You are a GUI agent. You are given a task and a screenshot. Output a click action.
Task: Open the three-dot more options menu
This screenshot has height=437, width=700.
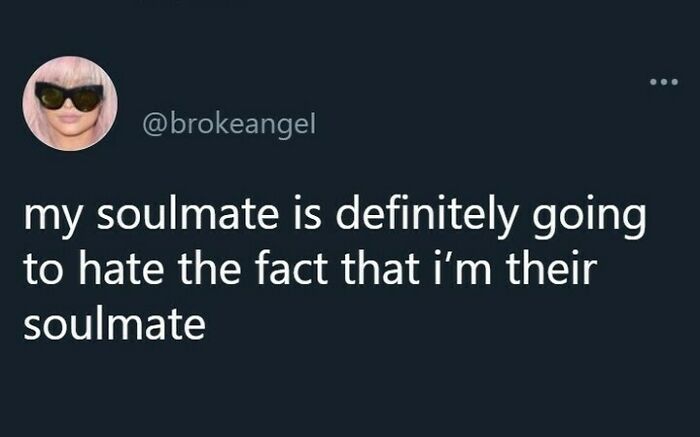tap(664, 82)
